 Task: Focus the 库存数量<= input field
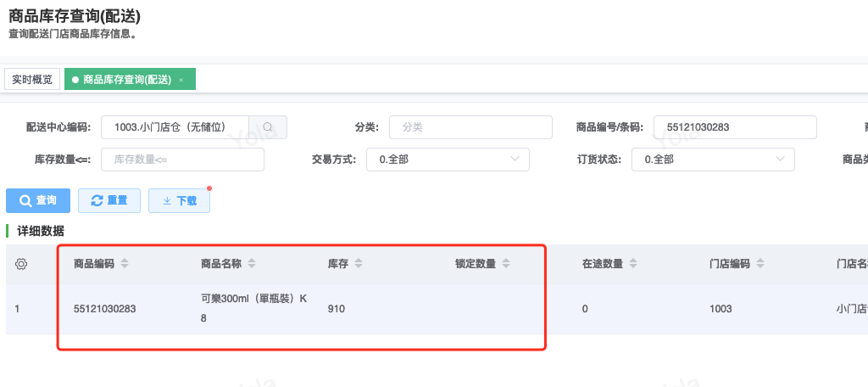click(182, 160)
